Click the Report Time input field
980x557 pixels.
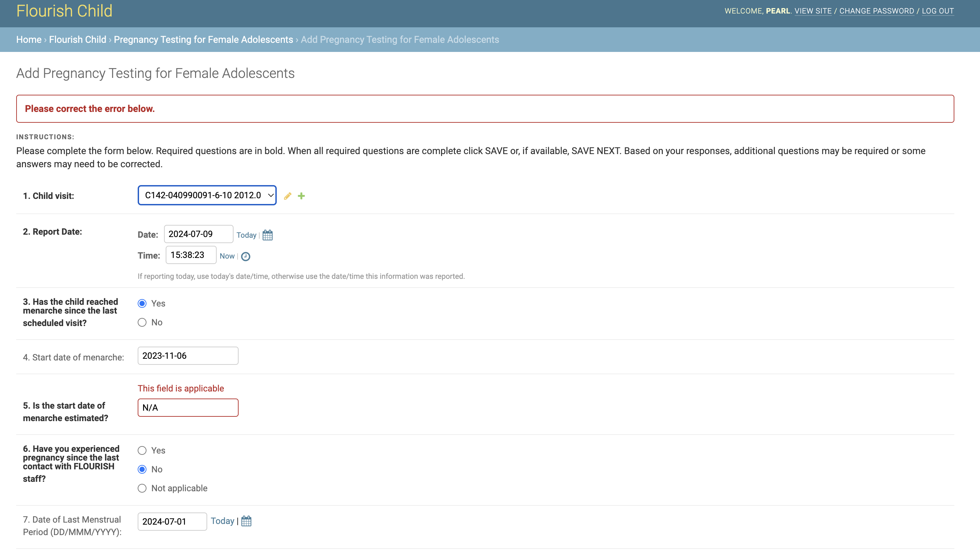[x=191, y=255]
